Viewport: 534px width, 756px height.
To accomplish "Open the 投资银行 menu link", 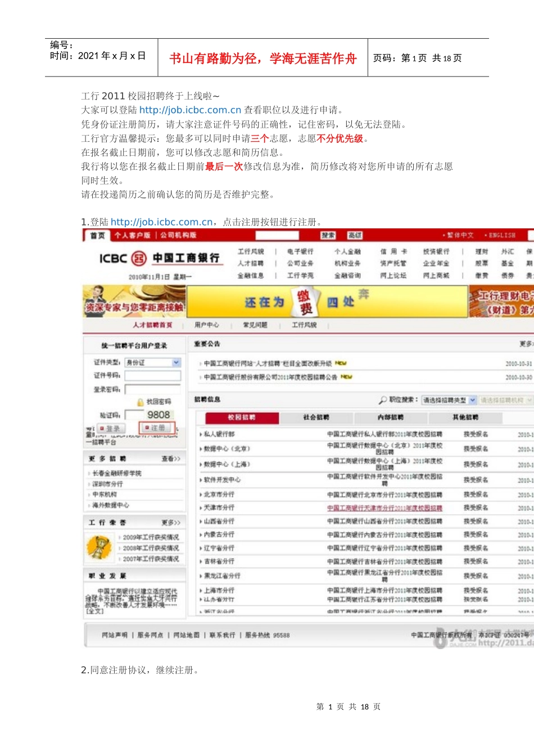I will (436, 251).
